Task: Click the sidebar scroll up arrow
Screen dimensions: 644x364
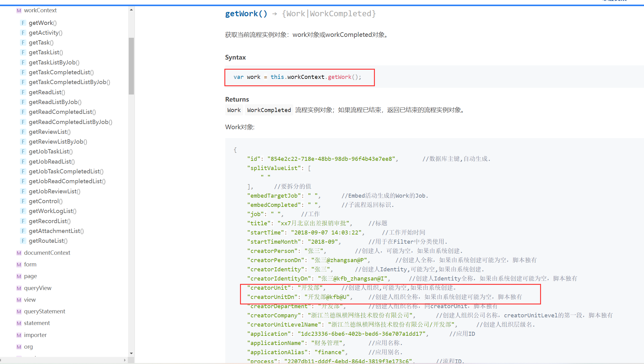Action: (131, 10)
